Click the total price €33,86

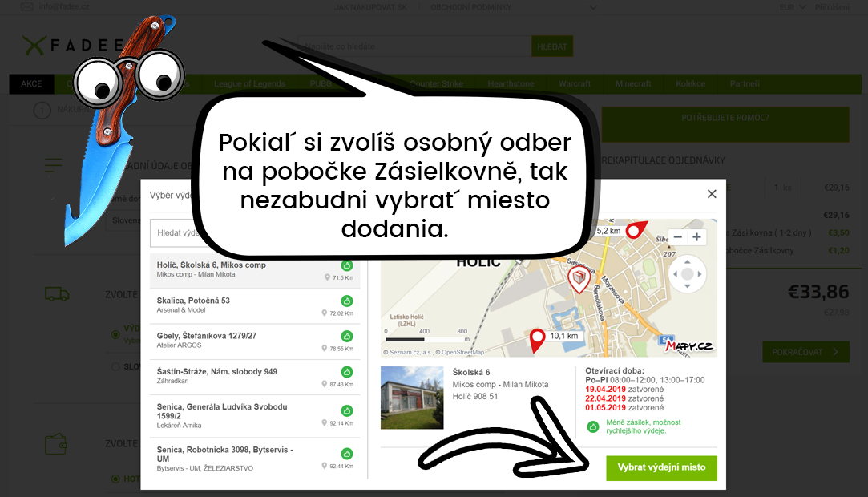[818, 292]
